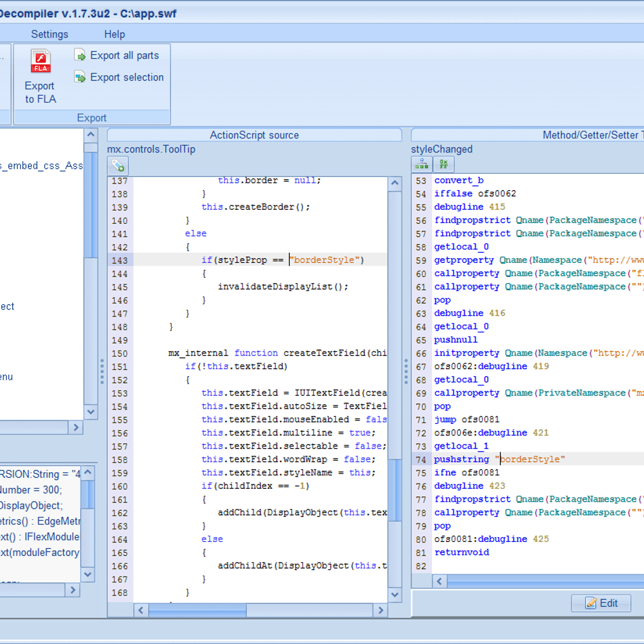Click bytecode line 'debugline 416'
644x644 pixels.
(470, 313)
